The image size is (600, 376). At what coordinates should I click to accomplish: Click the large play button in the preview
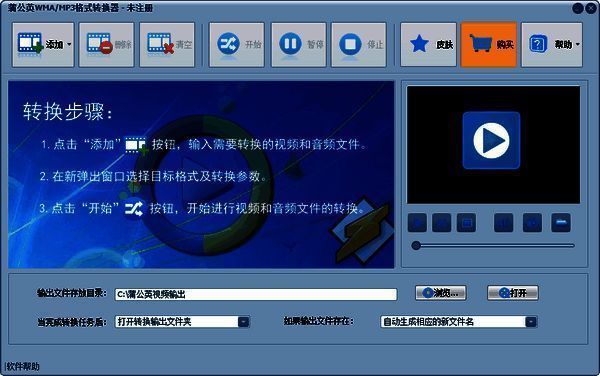[x=491, y=140]
